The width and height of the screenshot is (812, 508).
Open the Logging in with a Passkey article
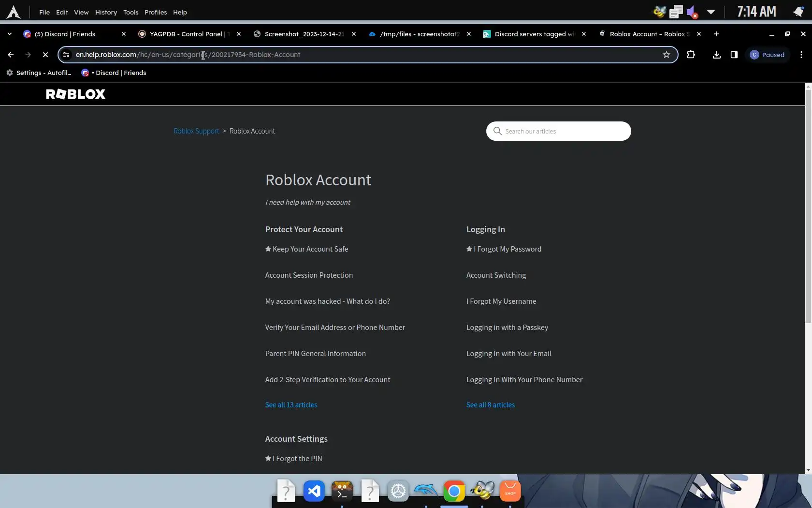[507, 328]
